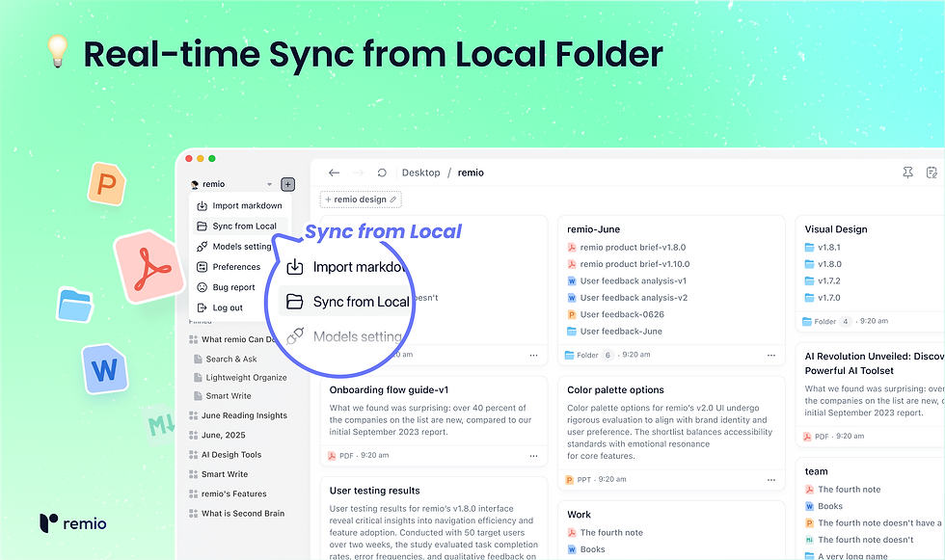
Task: Refresh the current folder view
Action: coord(382,173)
